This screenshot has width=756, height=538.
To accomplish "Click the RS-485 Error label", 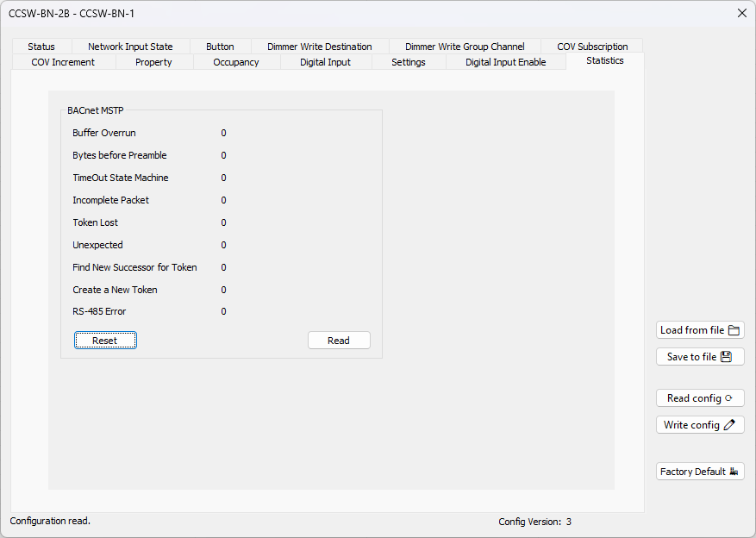I will [99, 311].
